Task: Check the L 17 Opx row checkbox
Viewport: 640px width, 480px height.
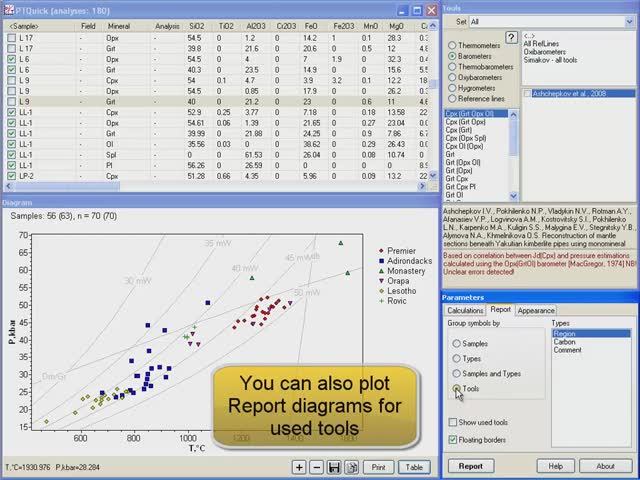Action: click(x=11, y=38)
